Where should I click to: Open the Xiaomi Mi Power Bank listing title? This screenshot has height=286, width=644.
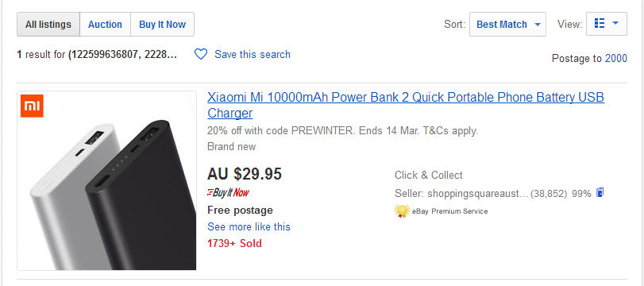[406, 105]
